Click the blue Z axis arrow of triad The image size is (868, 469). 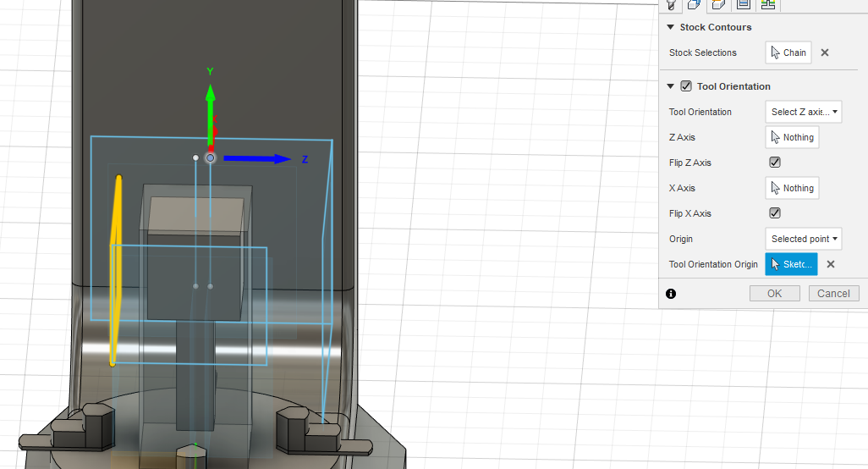pyautogui.click(x=257, y=159)
